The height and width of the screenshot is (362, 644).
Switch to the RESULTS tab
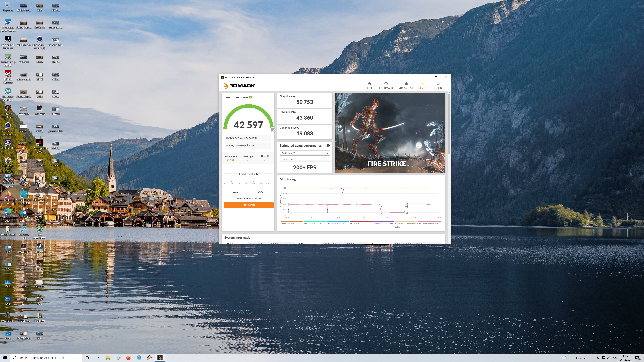423,85
